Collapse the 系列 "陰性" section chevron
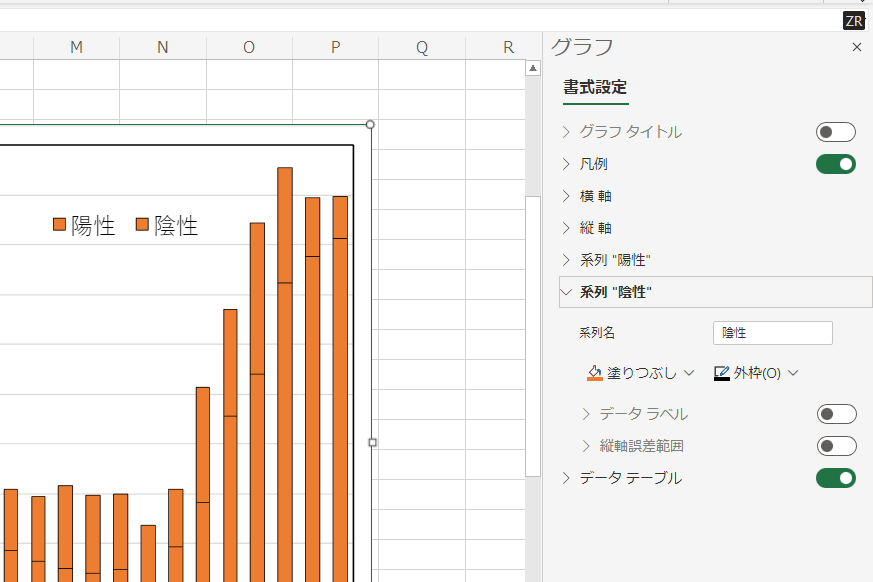873x582 pixels. [566, 292]
